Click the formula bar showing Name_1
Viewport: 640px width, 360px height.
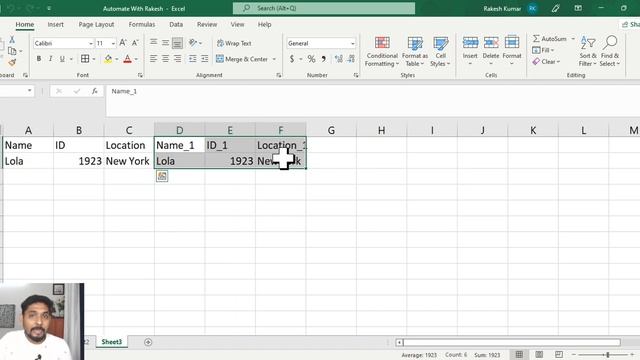pyautogui.click(x=372, y=100)
